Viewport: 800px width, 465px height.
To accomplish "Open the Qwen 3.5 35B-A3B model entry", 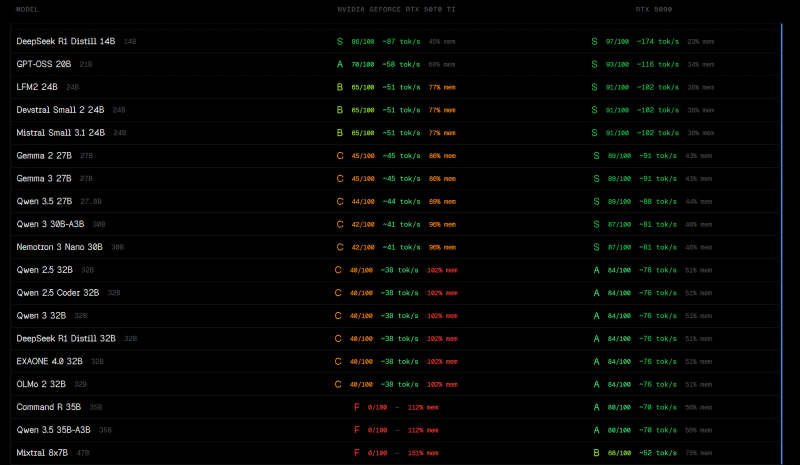I will point(54,430).
